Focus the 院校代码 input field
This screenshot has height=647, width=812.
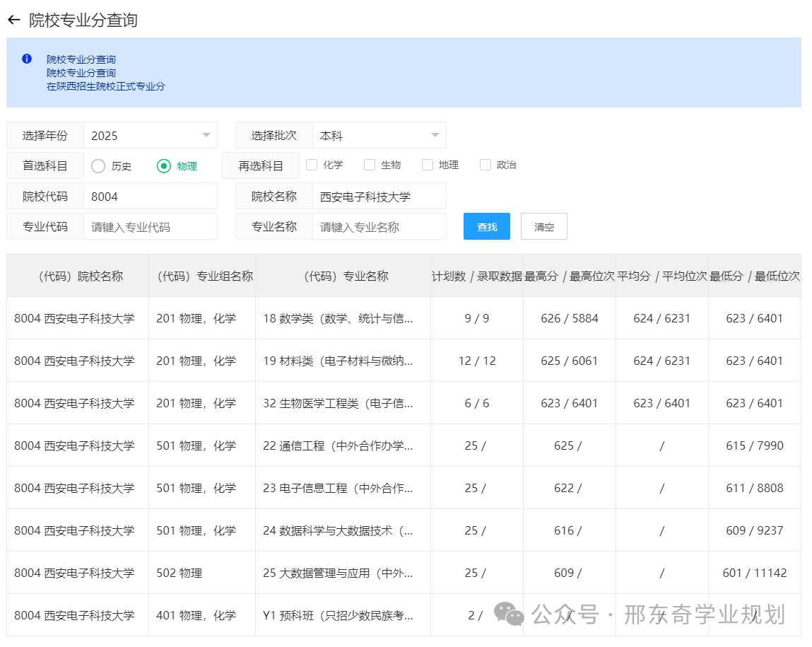click(150, 196)
